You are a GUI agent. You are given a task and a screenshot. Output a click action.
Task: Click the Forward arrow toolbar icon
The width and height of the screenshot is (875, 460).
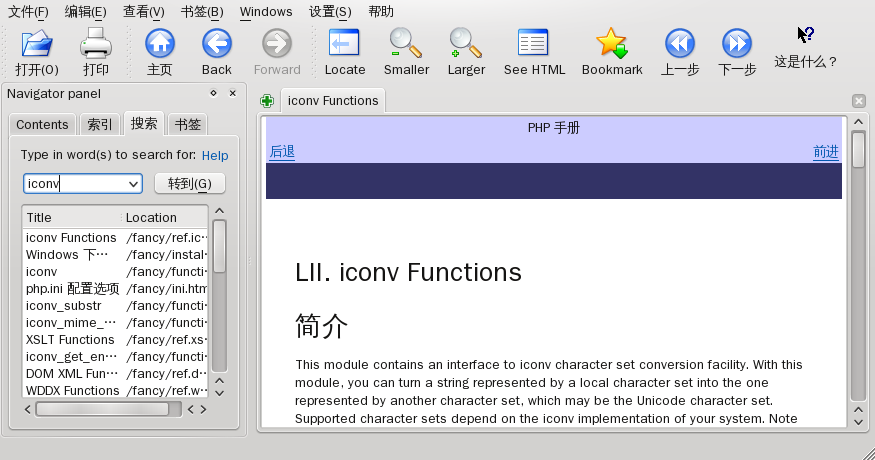tap(277, 44)
